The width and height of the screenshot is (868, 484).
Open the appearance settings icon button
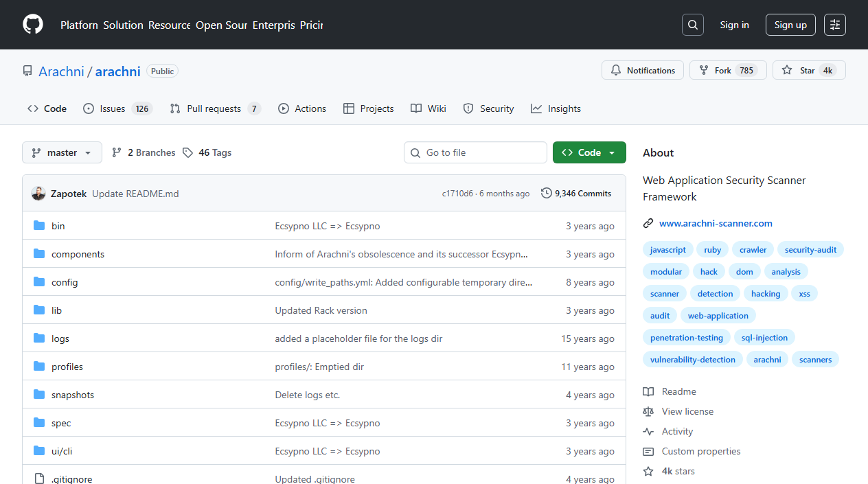835,25
